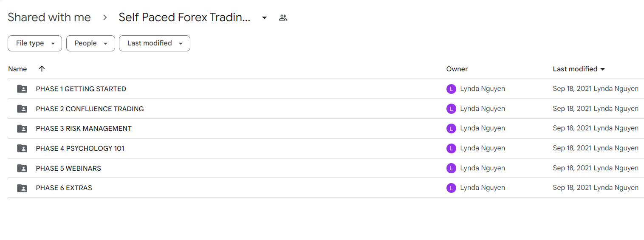Click Lynda Nguyen's avatar in PHASE 2 row
The image size is (644, 240).
[x=451, y=109]
